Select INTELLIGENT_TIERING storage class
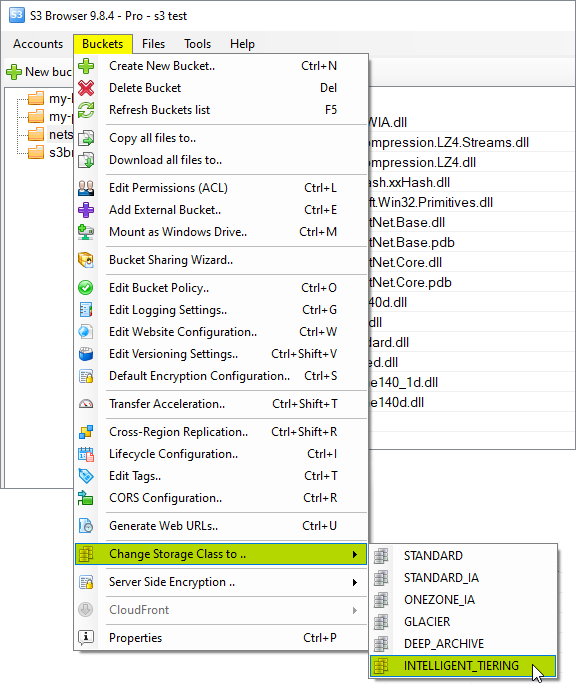Screen dimensions: 576x696 [x=463, y=666]
